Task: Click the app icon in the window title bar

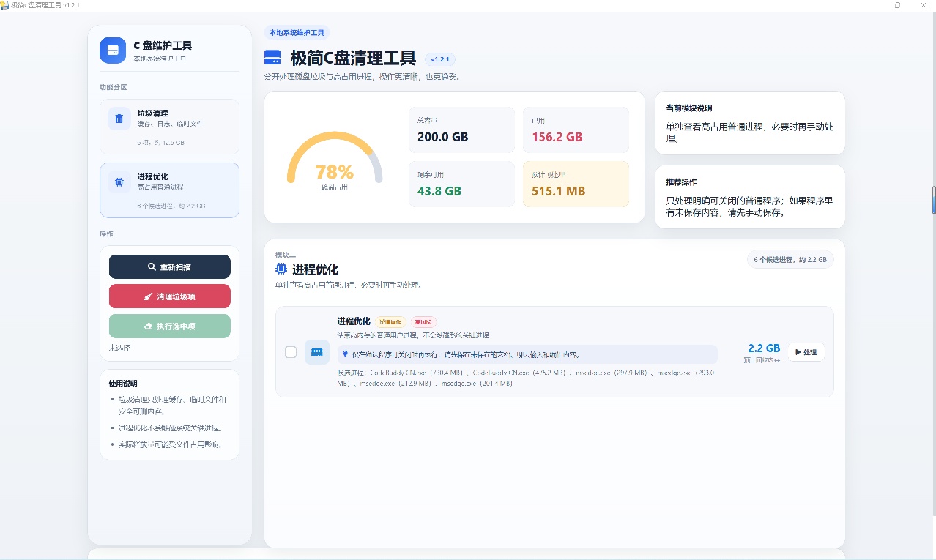Action: pos(4,5)
